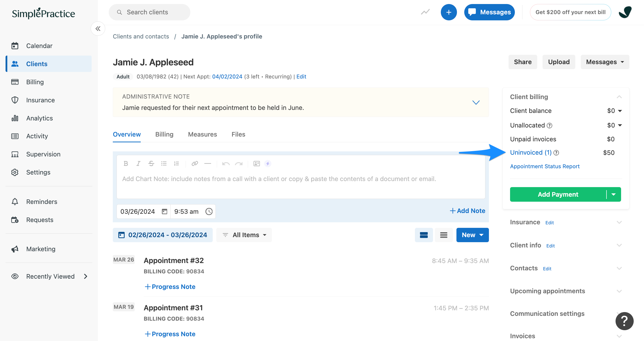Open the Calendar icon in sidebar
Image resolution: width=644 pixels, height=341 pixels.
(x=15, y=46)
